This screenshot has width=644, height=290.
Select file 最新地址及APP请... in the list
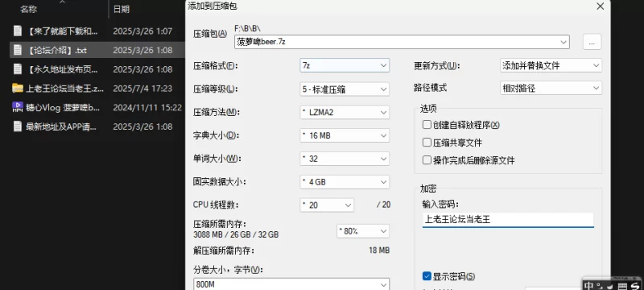[61, 126]
